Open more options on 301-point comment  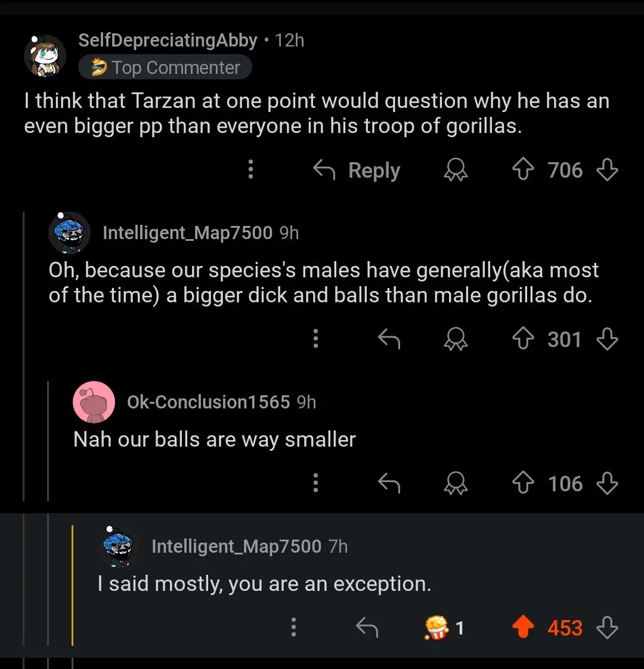(316, 339)
